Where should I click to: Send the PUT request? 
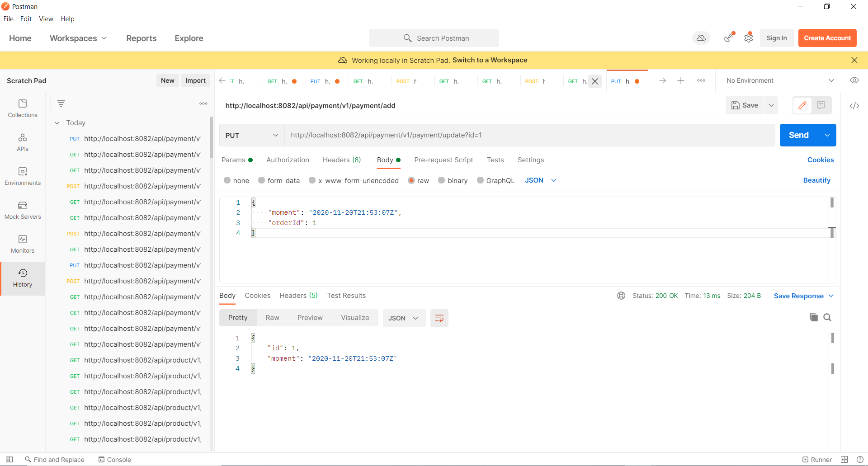point(799,135)
